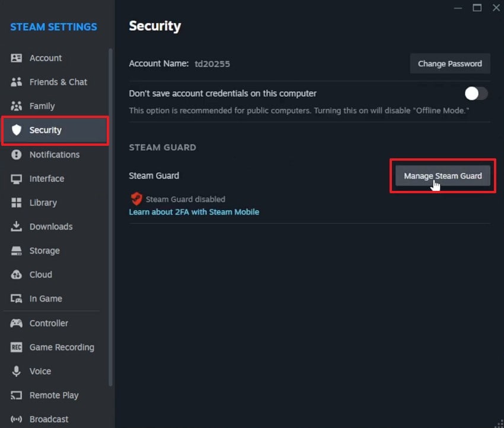Toggle don't save account credentials switch
Screen dimensions: 504x428
[x=476, y=94]
